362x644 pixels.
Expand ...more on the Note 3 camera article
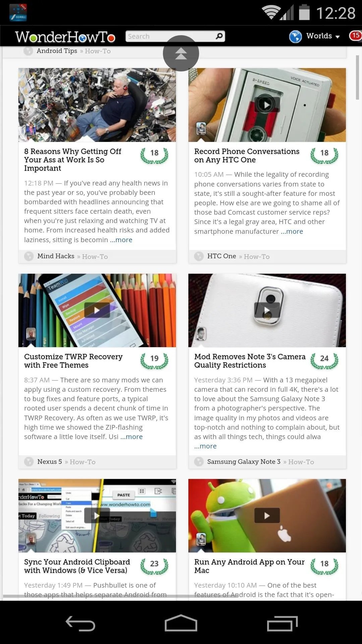point(205,446)
